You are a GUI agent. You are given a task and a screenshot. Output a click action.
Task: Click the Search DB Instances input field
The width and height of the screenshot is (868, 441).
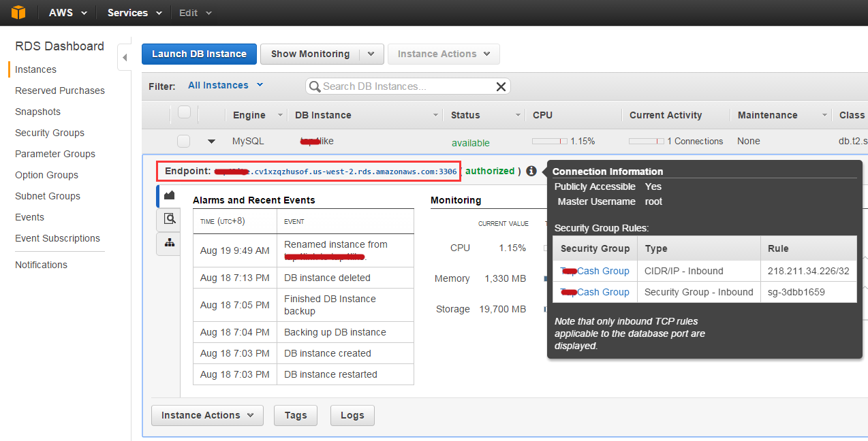click(407, 86)
